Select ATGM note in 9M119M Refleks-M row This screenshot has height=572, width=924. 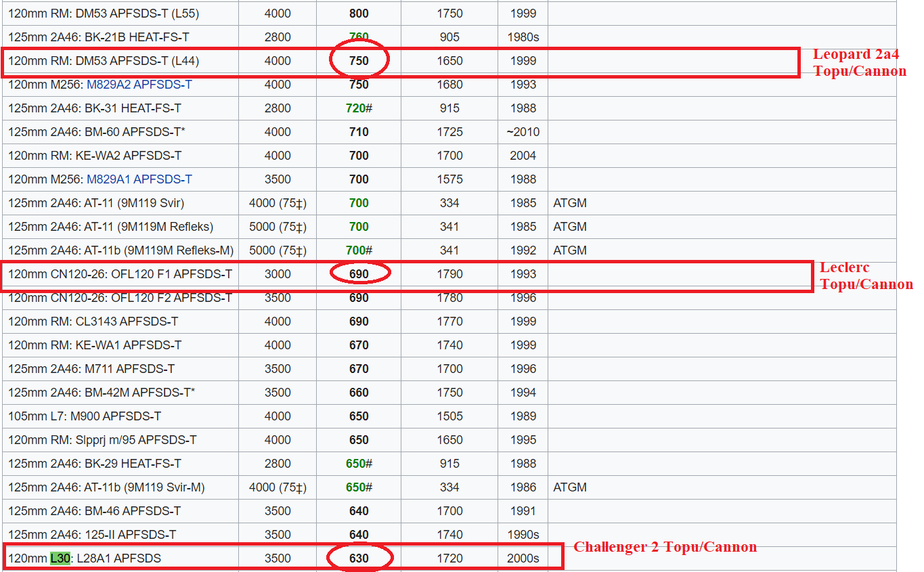point(570,250)
